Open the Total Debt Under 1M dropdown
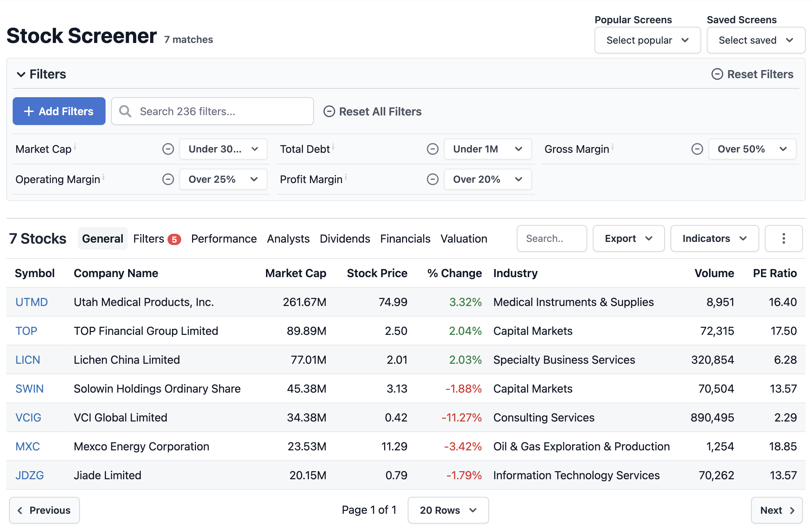812x531 pixels. (488, 149)
